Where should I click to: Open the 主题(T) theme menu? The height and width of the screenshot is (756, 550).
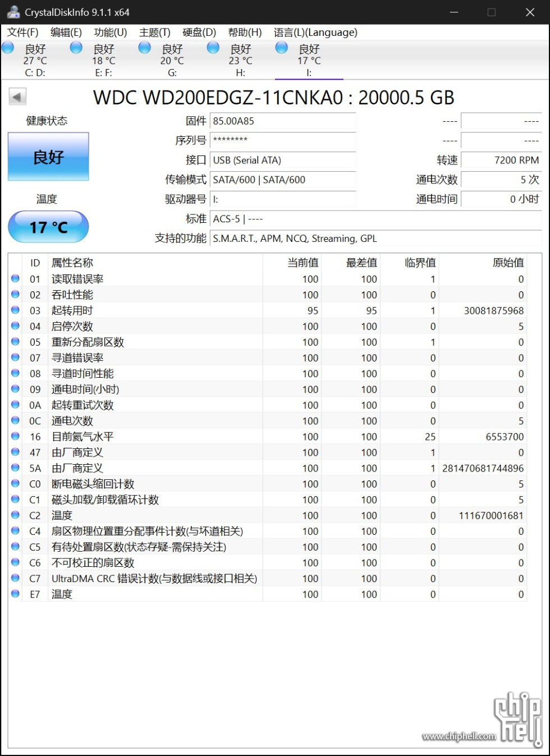[x=154, y=32]
